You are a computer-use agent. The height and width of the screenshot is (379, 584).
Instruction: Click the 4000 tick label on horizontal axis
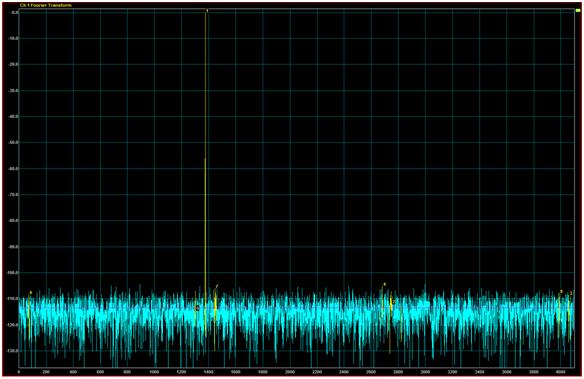click(x=561, y=372)
